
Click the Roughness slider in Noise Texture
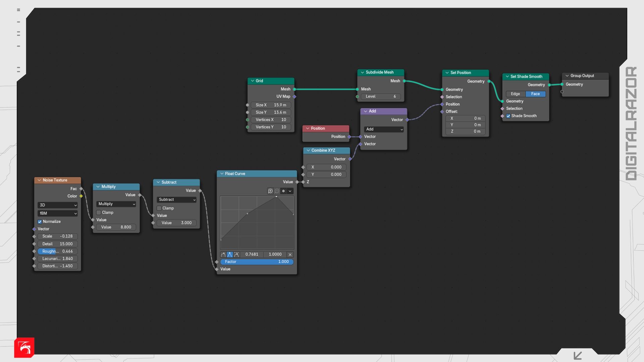click(57, 251)
